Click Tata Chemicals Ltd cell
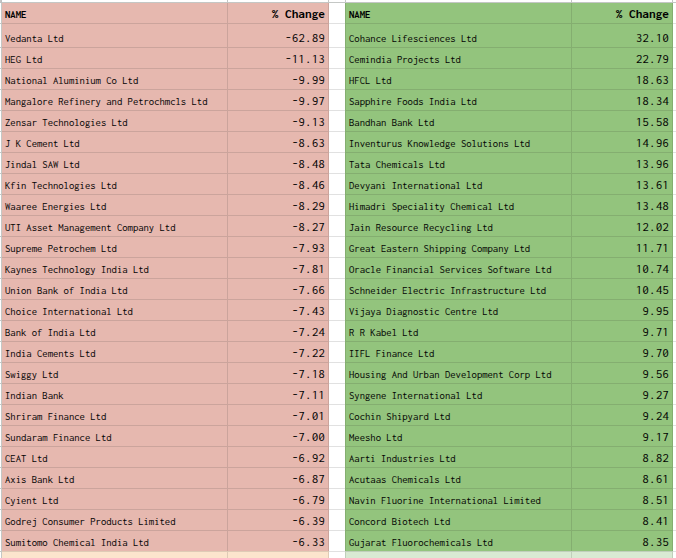Image resolution: width=676 pixels, height=558 pixels. coord(458,164)
